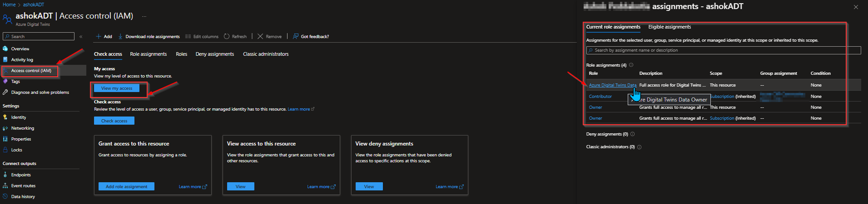Click the Home breadcrumb link
868x204 pixels.
coord(9,5)
